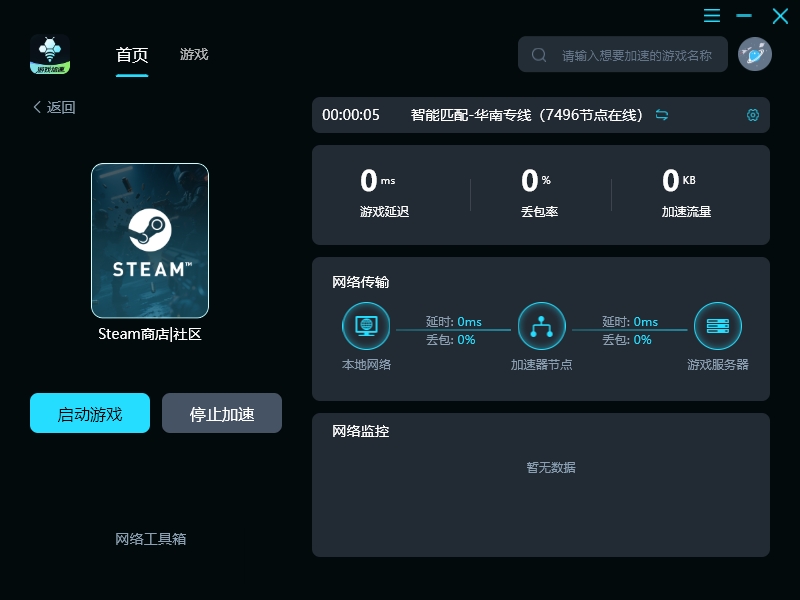The image size is (800, 600).
Task: Click the bee game accelerator logo
Action: 49,54
